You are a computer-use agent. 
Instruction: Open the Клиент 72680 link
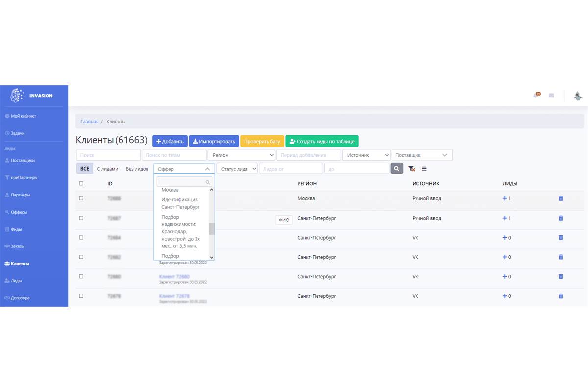(x=174, y=277)
